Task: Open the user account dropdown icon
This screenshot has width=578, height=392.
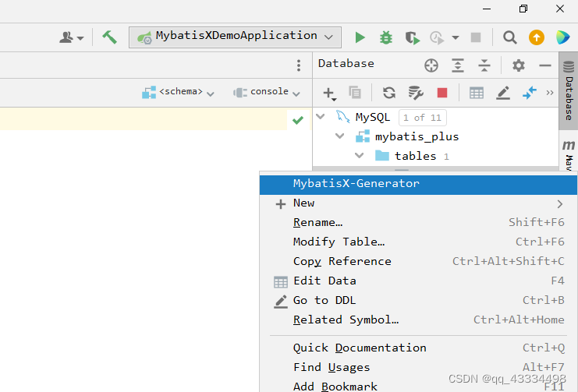Action: click(x=72, y=37)
